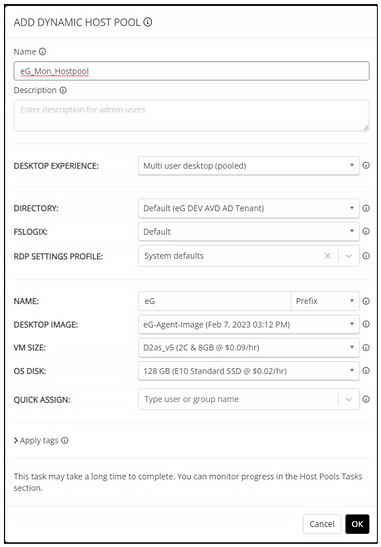This screenshot has width=381, height=547.
Task: Open the Directory dropdown list
Action: click(249, 208)
